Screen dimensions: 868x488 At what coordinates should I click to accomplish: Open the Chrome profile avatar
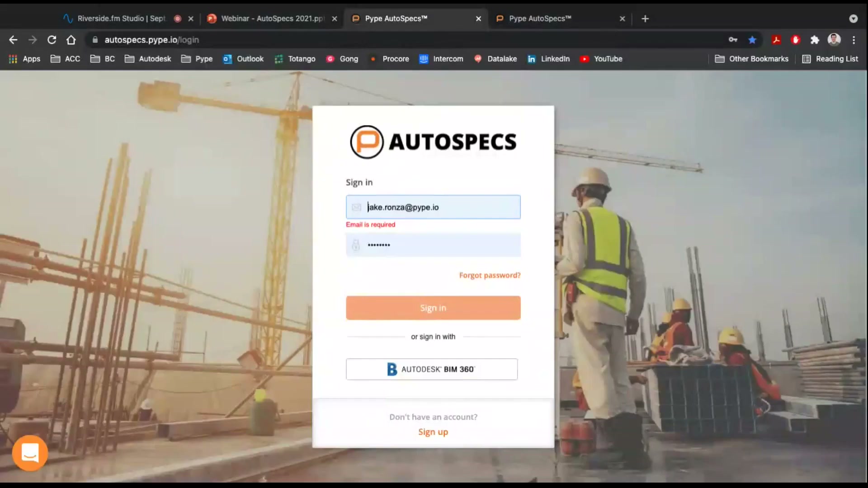[834, 39]
